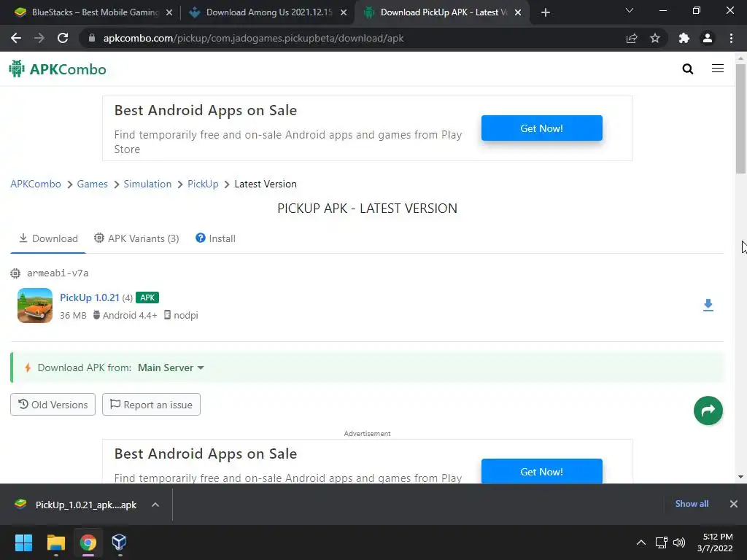This screenshot has width=747, height=560.
Task: Click the lower Get Now! button
Action: point(542,472)
